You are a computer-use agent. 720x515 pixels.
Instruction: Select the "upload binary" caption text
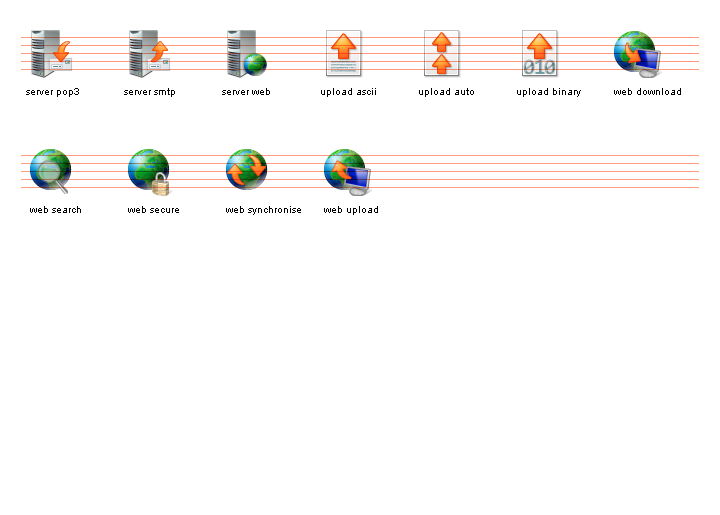pyautogui.click(x=548, y=92)
